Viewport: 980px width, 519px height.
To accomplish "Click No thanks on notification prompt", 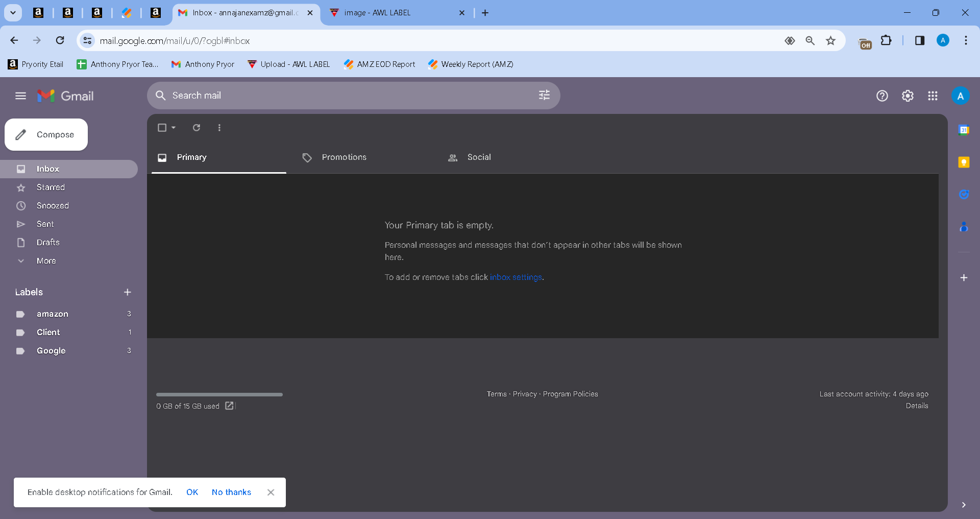I will click(x=231, y=492).
